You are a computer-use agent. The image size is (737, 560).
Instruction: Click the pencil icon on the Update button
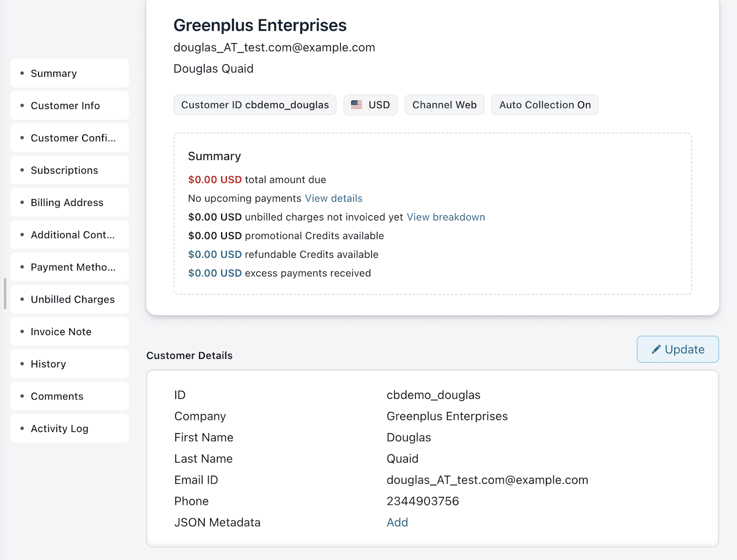[656, 349]
